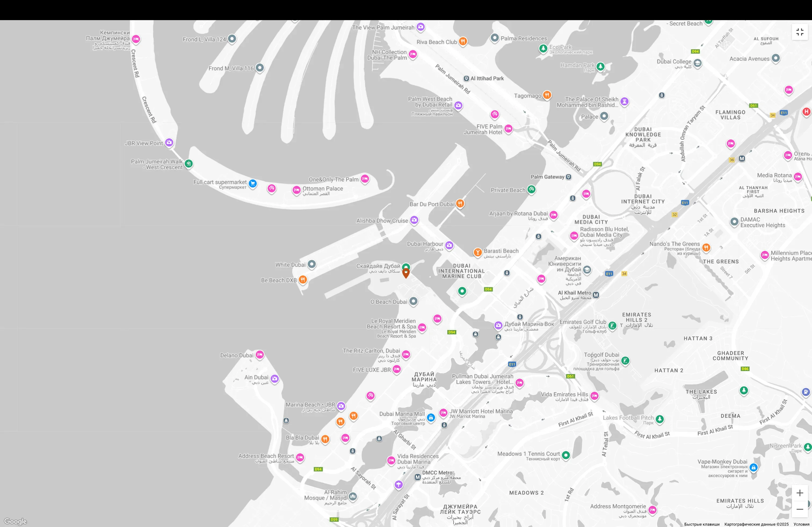Open the Ain Dubai attraction marker

coord(275,378)
